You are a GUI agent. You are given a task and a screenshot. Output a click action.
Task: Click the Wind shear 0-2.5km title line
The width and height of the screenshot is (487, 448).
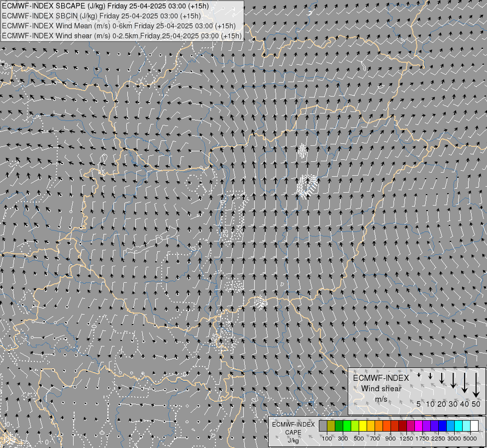(122, 36)
